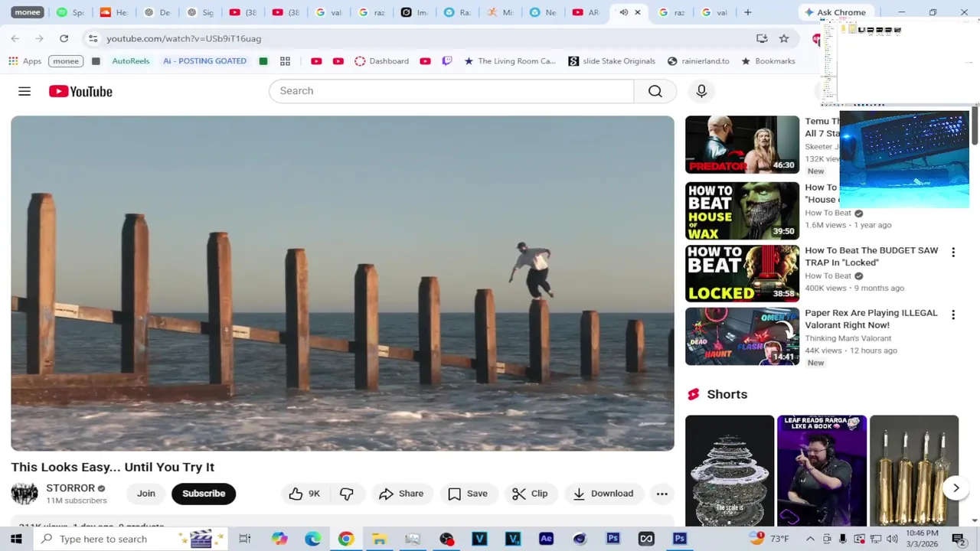Open Thinking Man's Valorant channel link

(x=848, y=338)
